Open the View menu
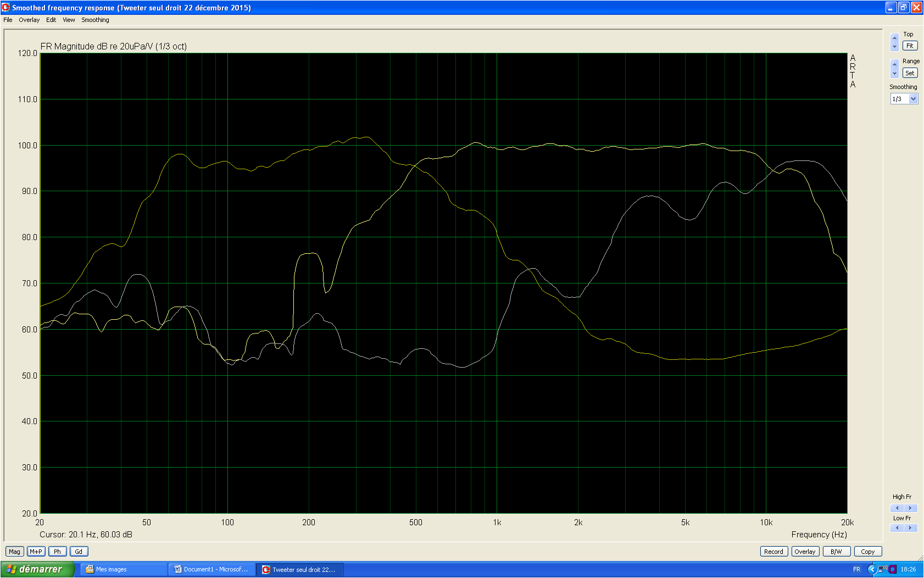Image resolution: width=924 pixels, height=578 pixels. tap(69, 20)
